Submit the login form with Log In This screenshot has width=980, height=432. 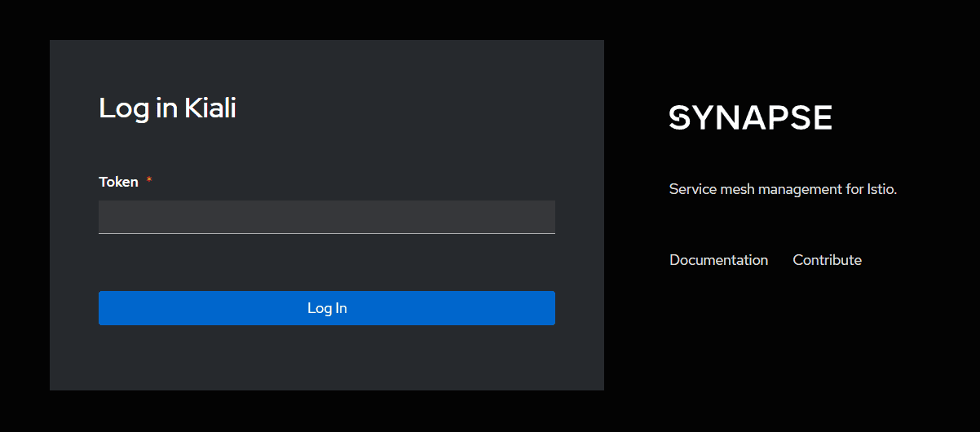click(326, 308)
